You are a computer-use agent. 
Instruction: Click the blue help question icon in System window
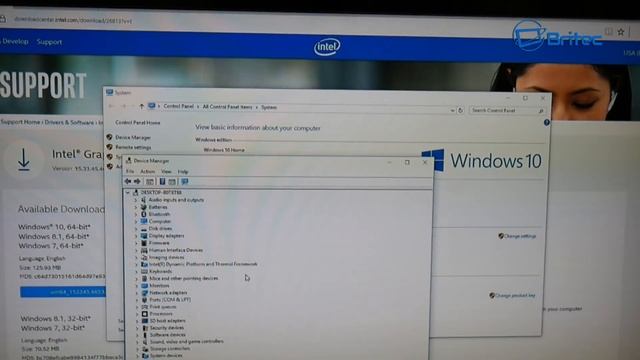[547, 122]
